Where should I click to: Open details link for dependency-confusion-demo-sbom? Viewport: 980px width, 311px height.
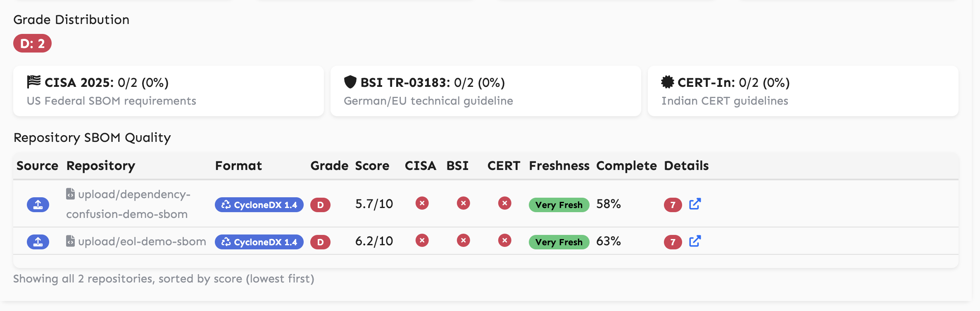pyautogui.click(x=695, y=204)
